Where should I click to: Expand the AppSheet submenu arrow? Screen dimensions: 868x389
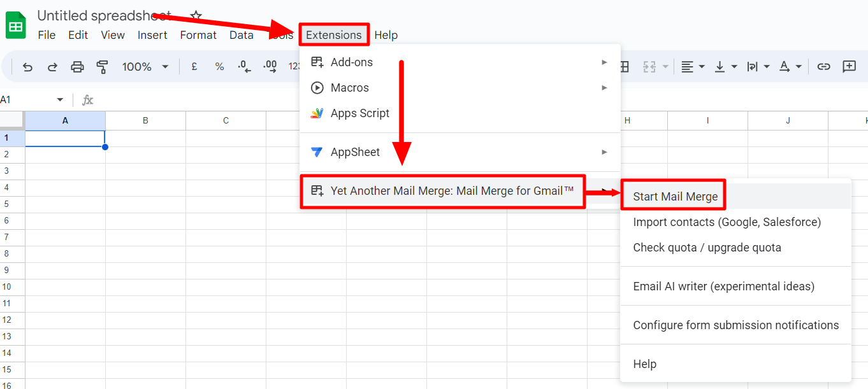coord(604,152)
